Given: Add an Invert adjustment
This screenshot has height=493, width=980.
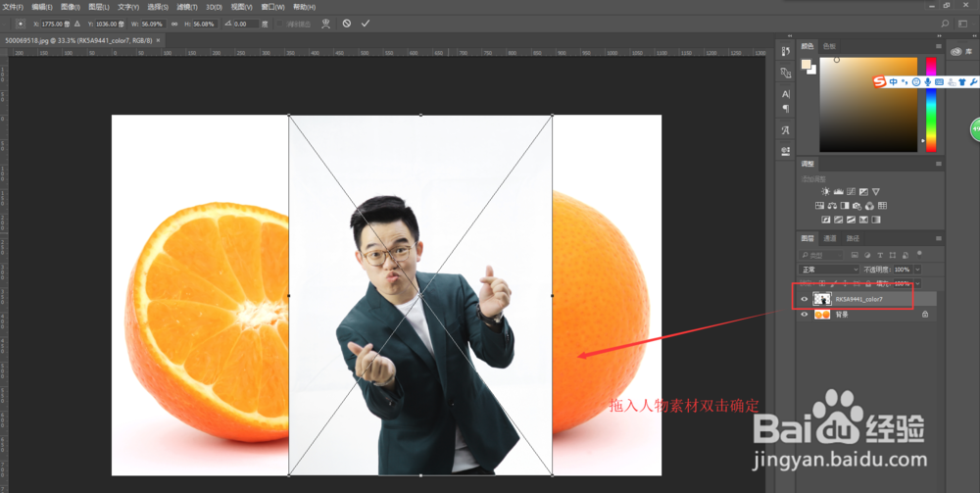Looking at the screenshot, I should coord(826,220).
